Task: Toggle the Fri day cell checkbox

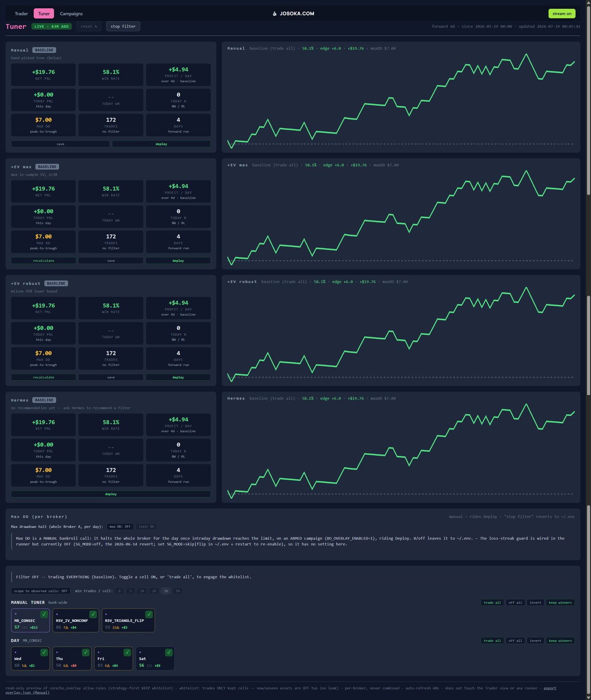Action: pos(127,652)
